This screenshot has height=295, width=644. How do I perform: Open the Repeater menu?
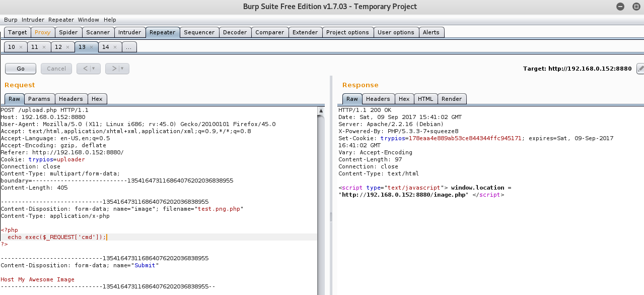[x=61, y=20]
